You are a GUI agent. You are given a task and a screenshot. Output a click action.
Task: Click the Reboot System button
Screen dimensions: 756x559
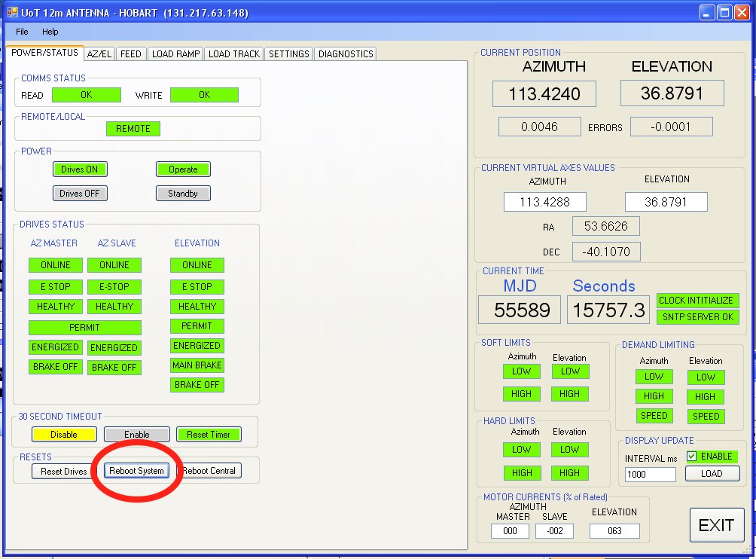136,471
